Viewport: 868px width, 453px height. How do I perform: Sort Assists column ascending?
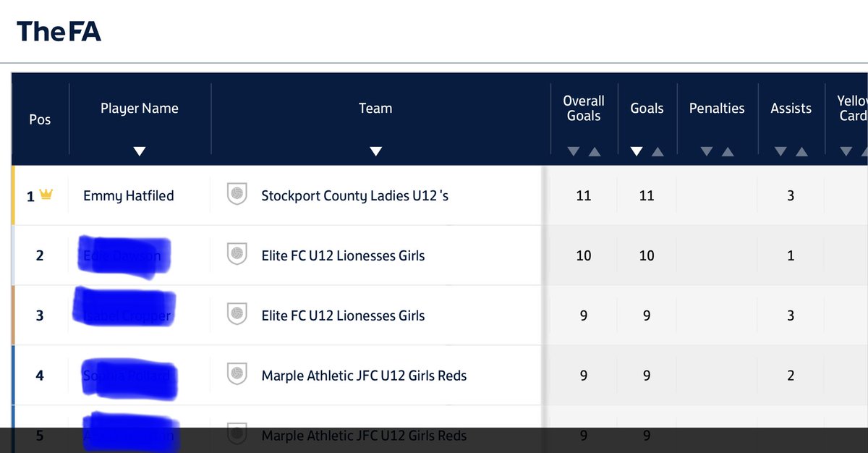(801, 151)
